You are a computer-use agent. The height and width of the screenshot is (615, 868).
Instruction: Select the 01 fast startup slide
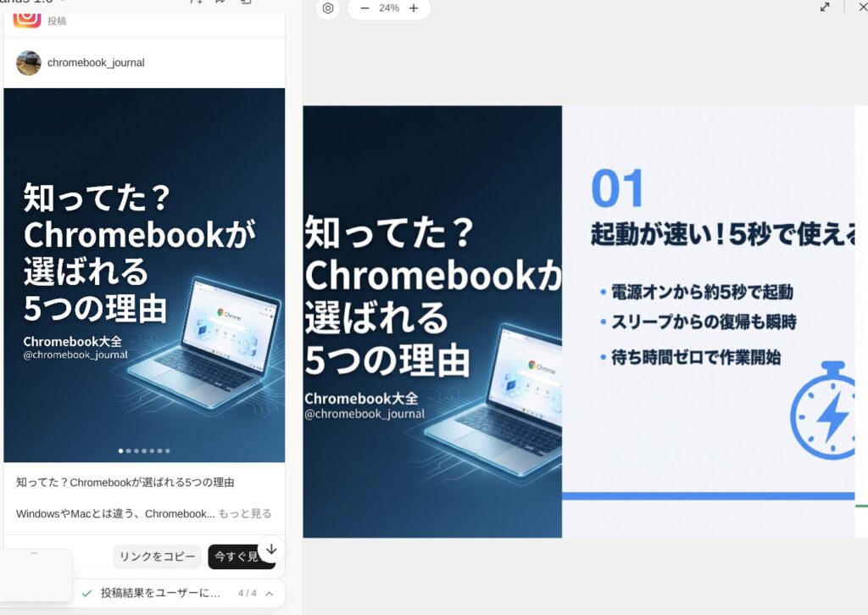pyautogui.click(x=709, y=321)
